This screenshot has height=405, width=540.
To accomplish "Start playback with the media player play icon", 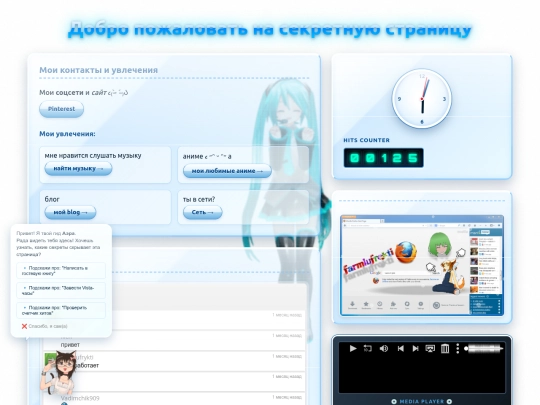I will click(353, 349).
